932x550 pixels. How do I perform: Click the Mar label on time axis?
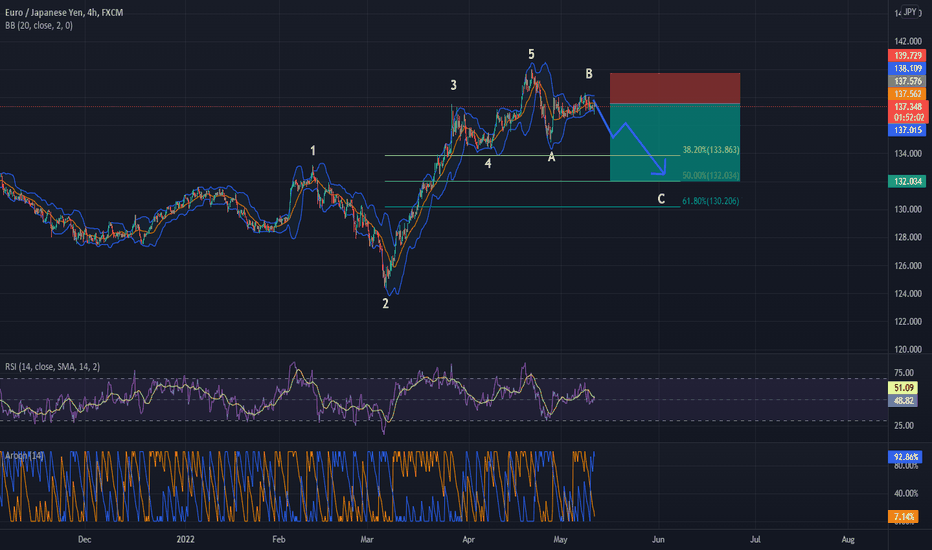[x=367, y=540]
